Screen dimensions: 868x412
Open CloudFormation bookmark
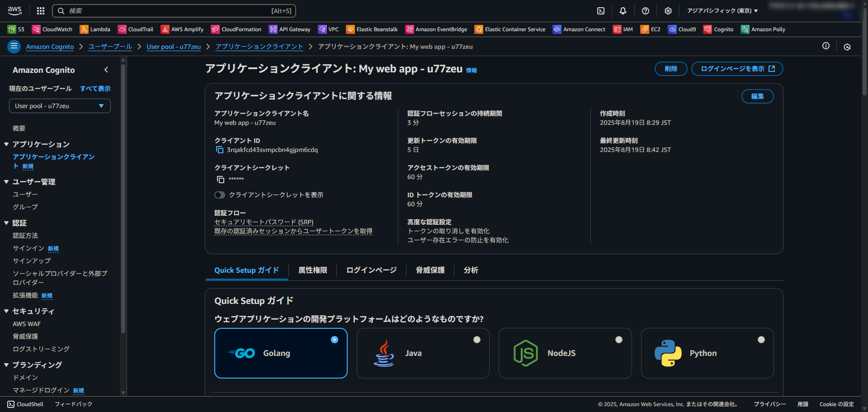coord(236,29)
